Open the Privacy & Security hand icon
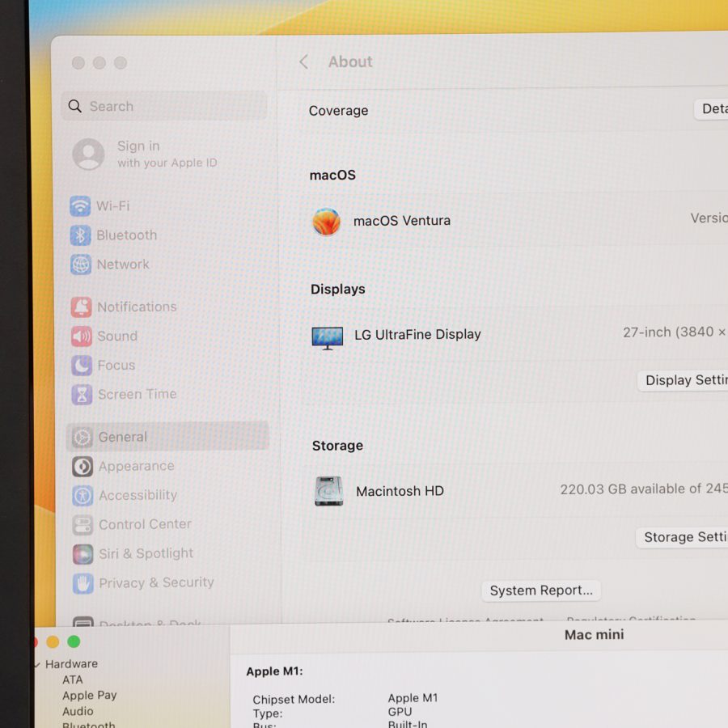The height and width of the screenshot is (728, 728). pos(83,583)
